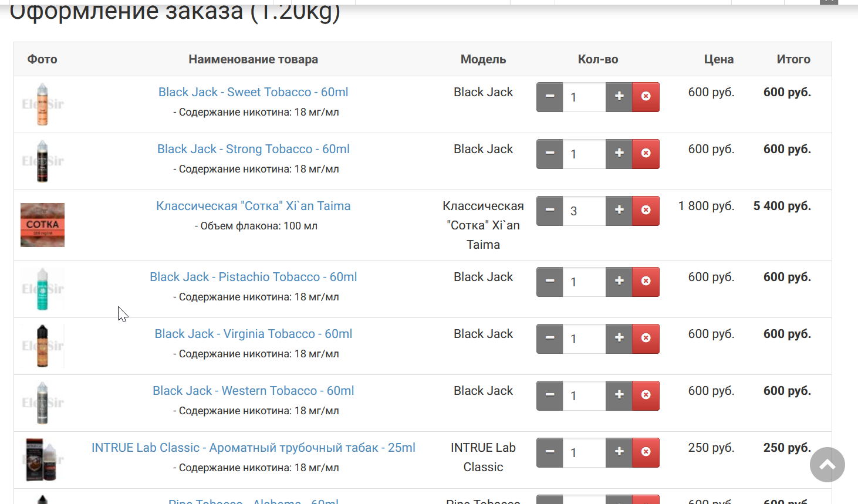Remove Black Jack Pistachio Tobacco from order
858x504 pixels.
coord(646,282)
